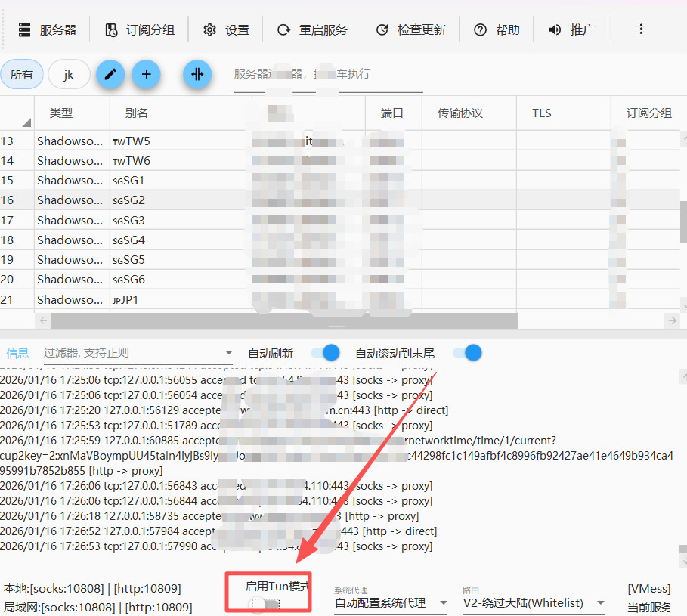Click the 重启服务 restart icon
This screenshot has width=687, height=616.
click(x=284, y=30)
